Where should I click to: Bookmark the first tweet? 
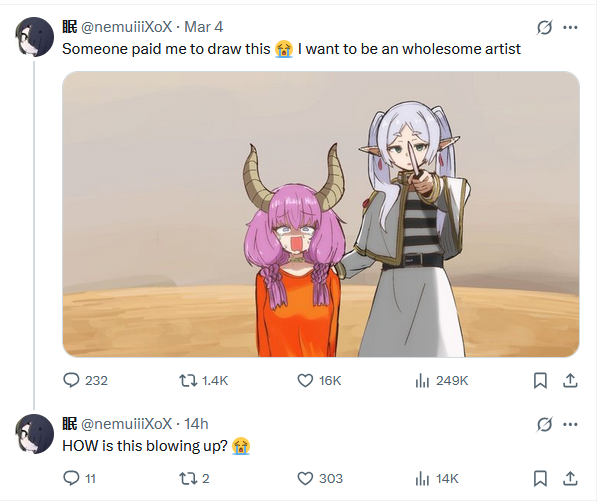pos(540,381)
